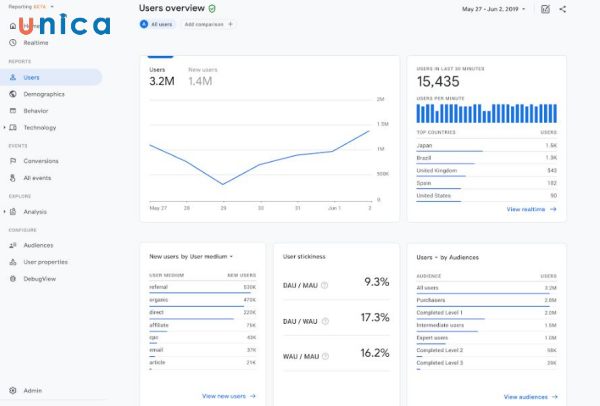The width and height of the screenshot is (600, 406).
Task: Click the Japan row in top countries
Action: click(486, 145)
